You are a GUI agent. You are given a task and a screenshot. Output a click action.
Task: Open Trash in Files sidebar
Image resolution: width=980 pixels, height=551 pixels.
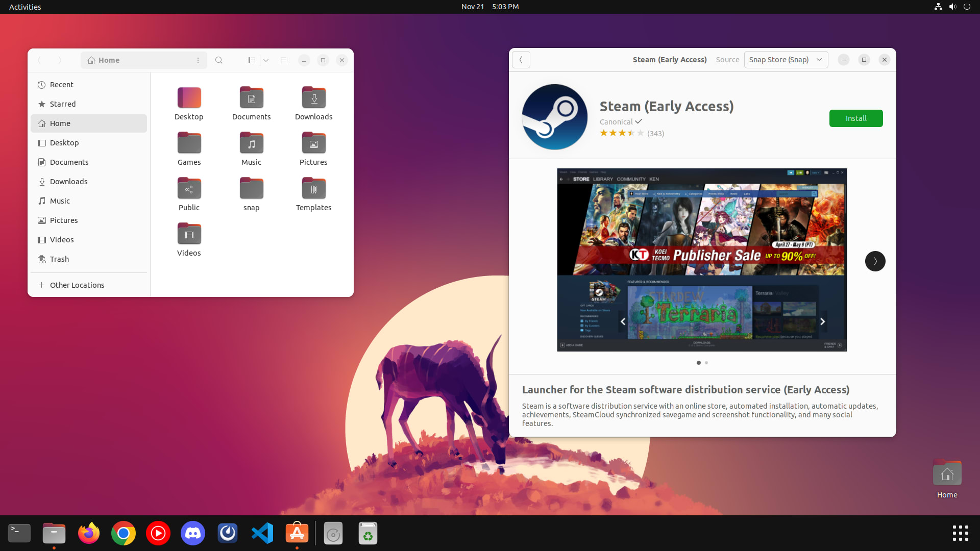coord(89,259)
